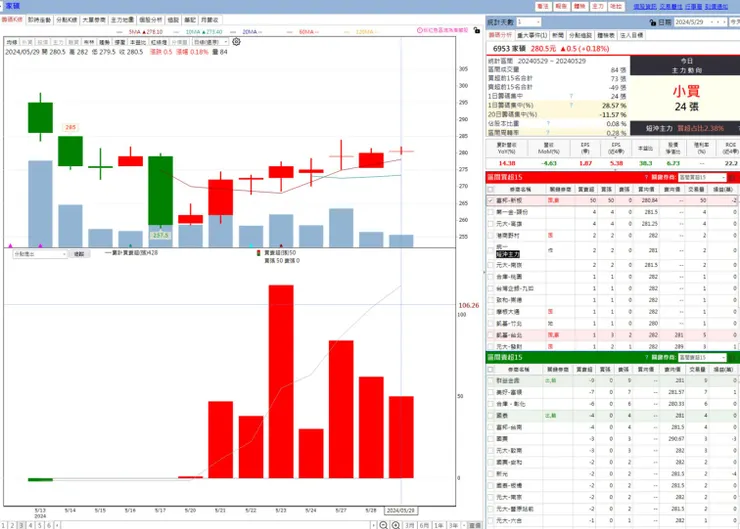Open the indicator dropdown under the candlestick chart

pos(40,254)
